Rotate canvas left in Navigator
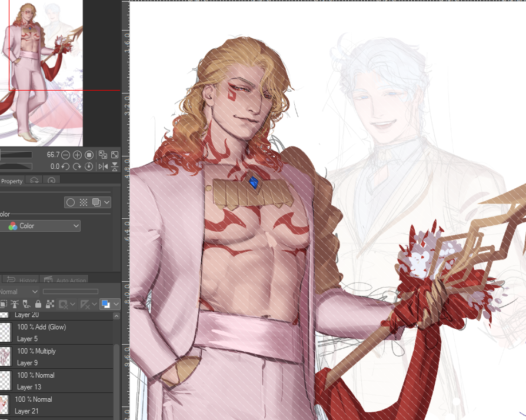526x420 pixels. [66, 166]
